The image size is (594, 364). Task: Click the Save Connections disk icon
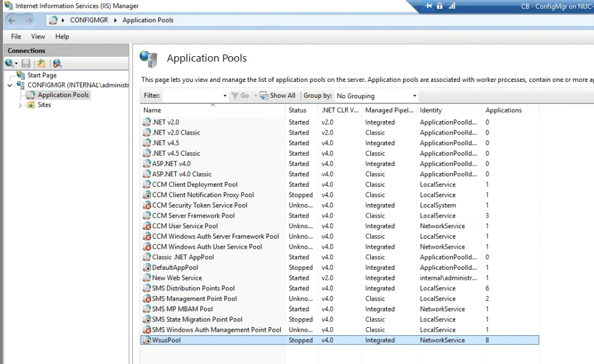click(x=26, y=63)
